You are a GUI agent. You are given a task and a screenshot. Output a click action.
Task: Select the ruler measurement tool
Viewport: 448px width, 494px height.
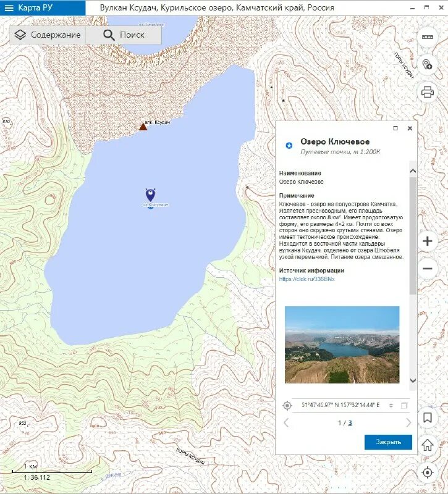(427, 37)
